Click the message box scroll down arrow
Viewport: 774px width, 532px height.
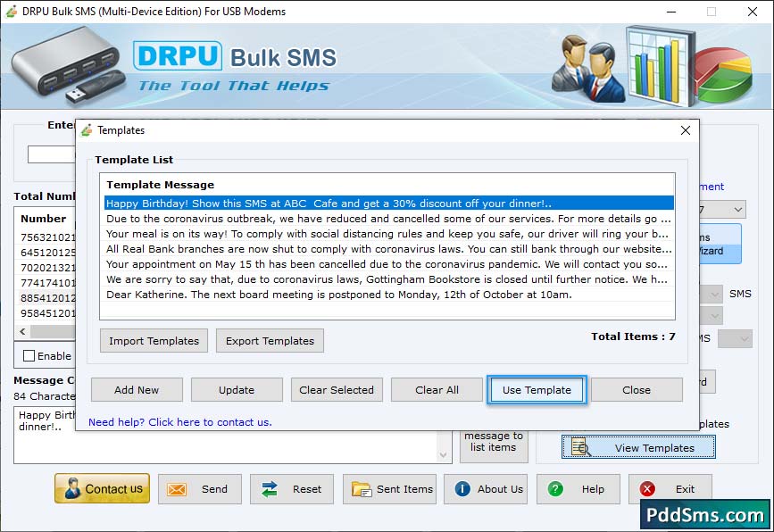pos(444,455)
